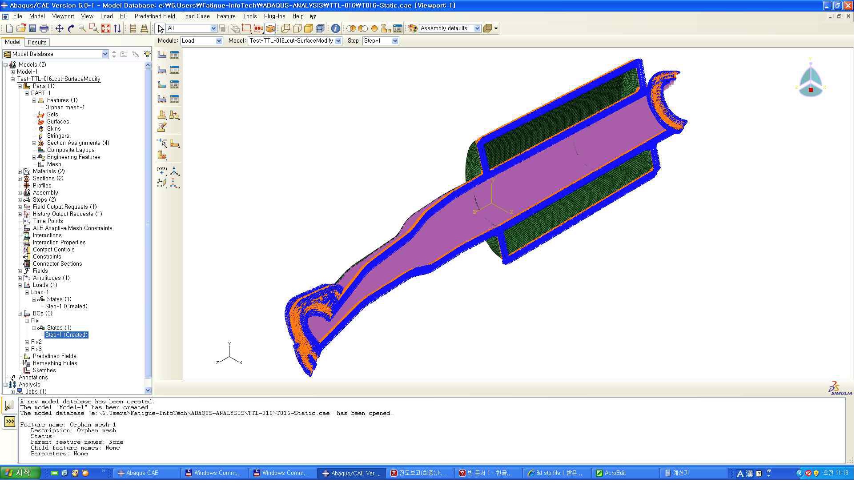Image resolution: width=868 pixels, height=494 pixels.
Task: Select the Rotate View tool
Action: pyautogui.click(x=71, y=28)
